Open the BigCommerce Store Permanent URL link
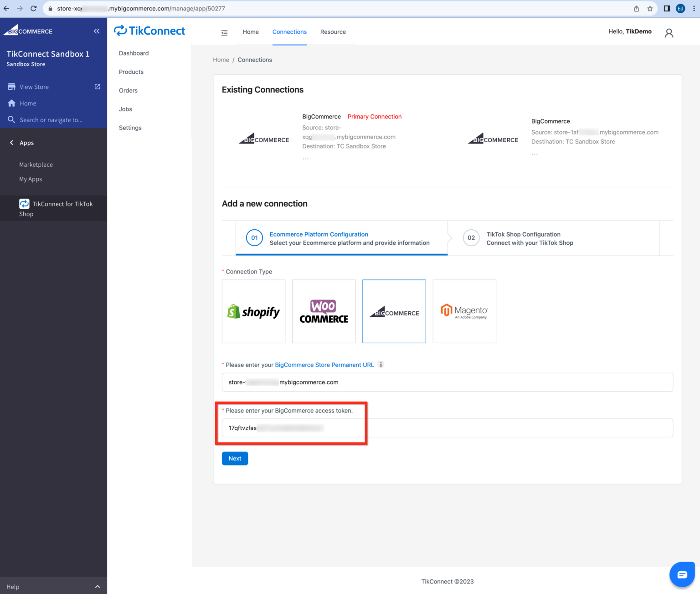This screenshot has height=594, width=700. coord(324,365)
